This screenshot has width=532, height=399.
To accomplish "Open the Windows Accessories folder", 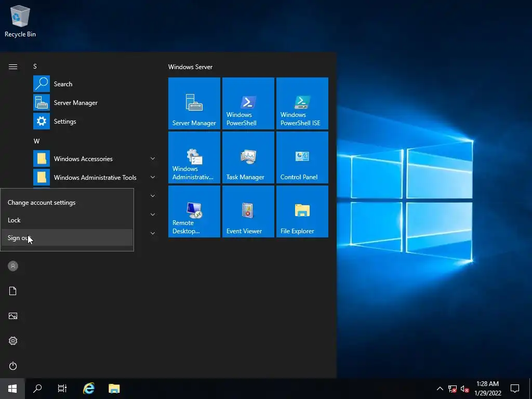I will [x=95, y=158].
